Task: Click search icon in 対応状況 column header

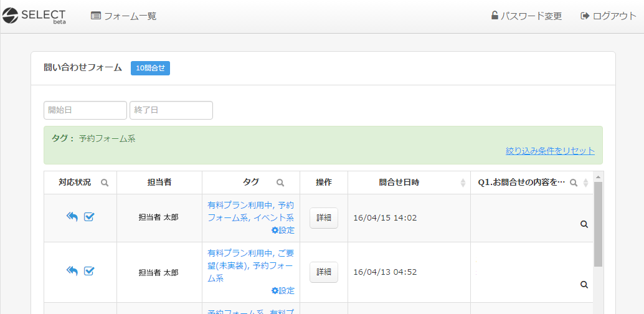Action: tap(105, 183)
